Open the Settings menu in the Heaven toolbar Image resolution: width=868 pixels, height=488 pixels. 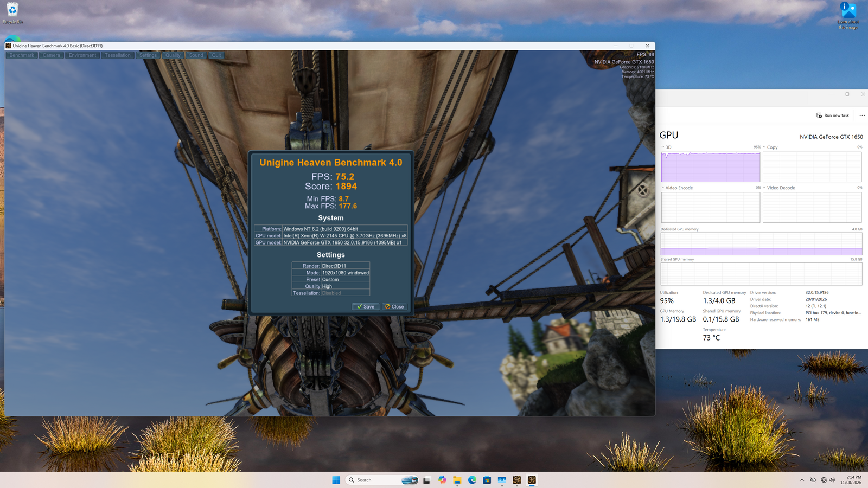coord(148,55)
